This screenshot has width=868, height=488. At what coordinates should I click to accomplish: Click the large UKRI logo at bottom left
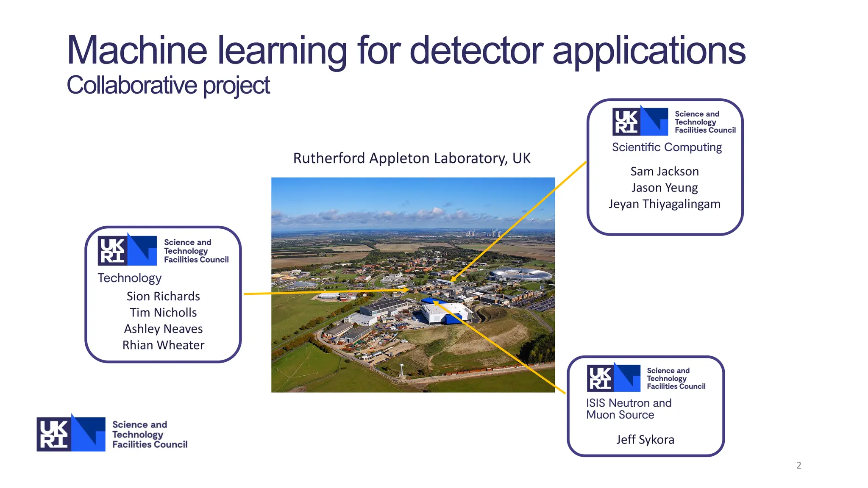(71, 433)
